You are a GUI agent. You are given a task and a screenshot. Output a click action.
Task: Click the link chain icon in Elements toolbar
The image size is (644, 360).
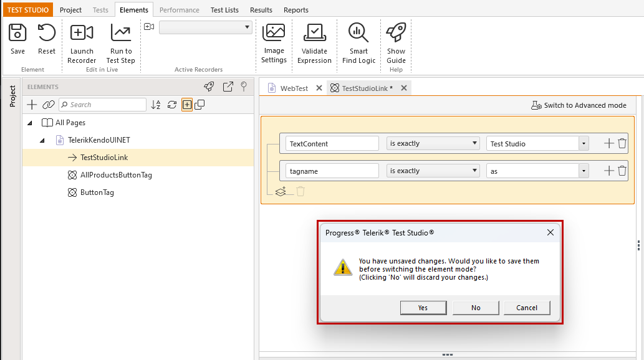click(49, 105)
